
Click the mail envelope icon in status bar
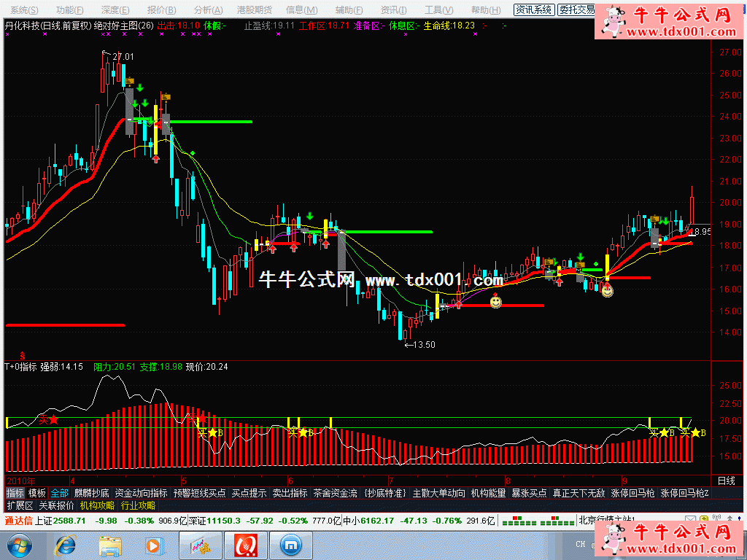pos(690,520)
